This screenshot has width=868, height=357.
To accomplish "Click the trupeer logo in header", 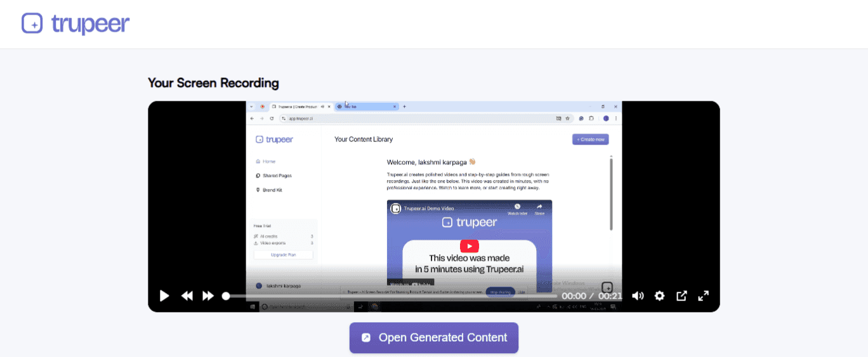I will point(76,23).
